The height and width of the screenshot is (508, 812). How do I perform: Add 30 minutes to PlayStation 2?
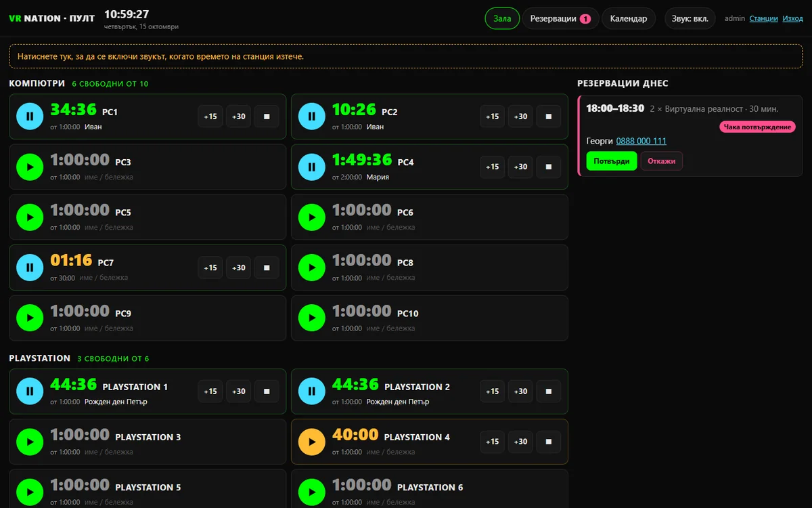click(x=520, y=391)
